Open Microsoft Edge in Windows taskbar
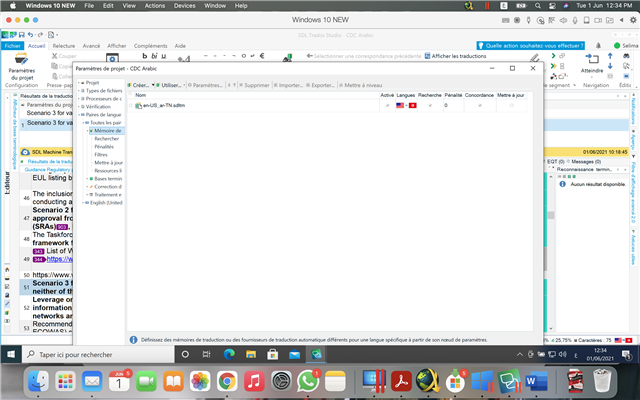Viewport: 640px width, 400px height. click(229, 354)
